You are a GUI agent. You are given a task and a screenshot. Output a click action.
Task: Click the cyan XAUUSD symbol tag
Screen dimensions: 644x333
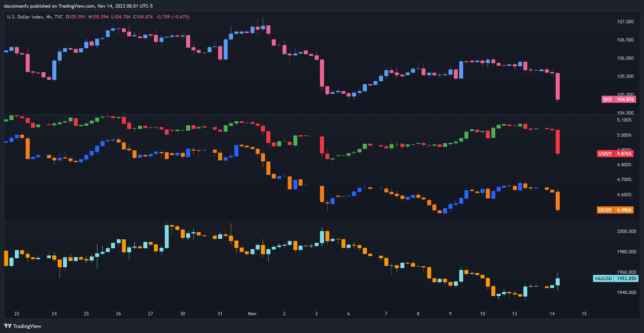point(603,278)
